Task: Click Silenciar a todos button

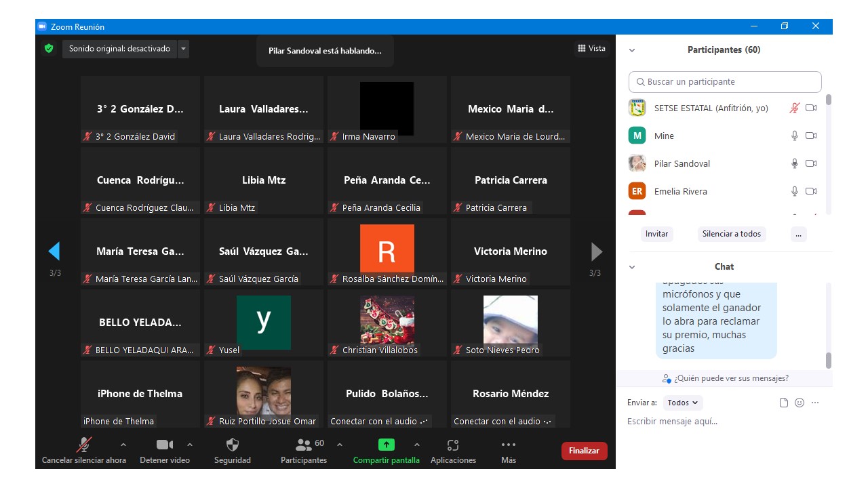Action: [732, 234]
